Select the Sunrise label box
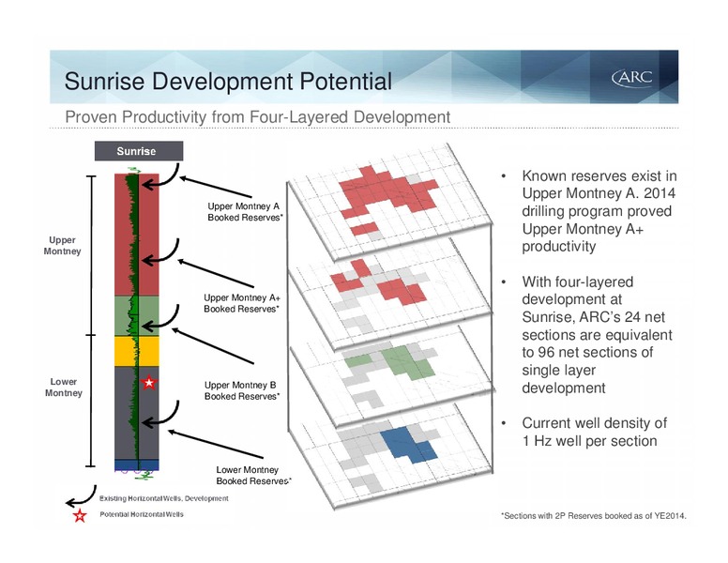Image resolution: width=728 pixels, height=563 pixels. click(x=139, y=151)
